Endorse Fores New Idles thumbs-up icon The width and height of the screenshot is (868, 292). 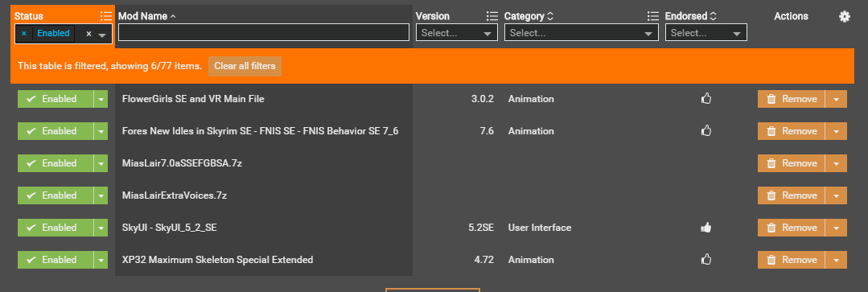point(706,131)
